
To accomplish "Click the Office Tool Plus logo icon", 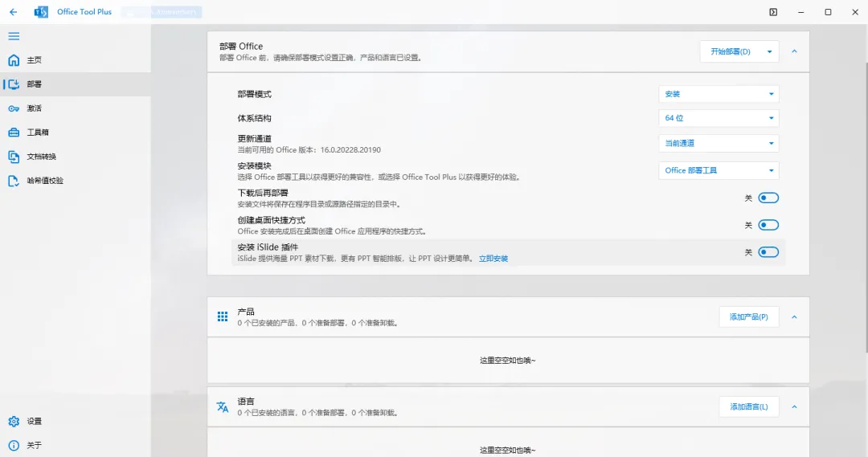I will [x=41, y=11].
